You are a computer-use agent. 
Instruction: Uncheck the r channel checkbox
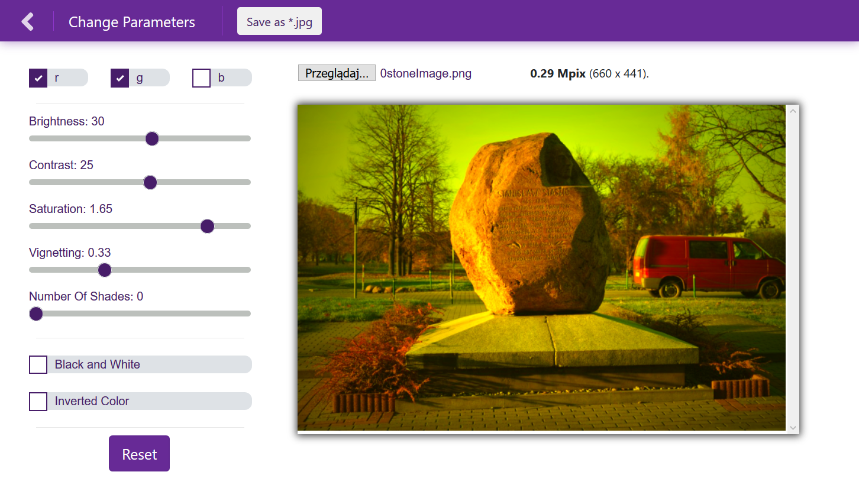coord(38,78)
